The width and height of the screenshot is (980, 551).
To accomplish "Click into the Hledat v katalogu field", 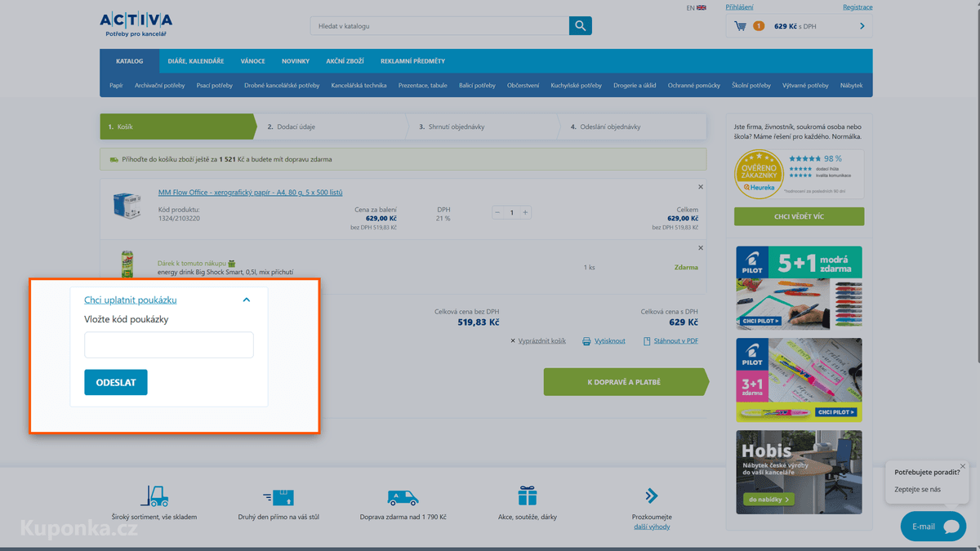I will pyautogui.click(x=439, y=26).
